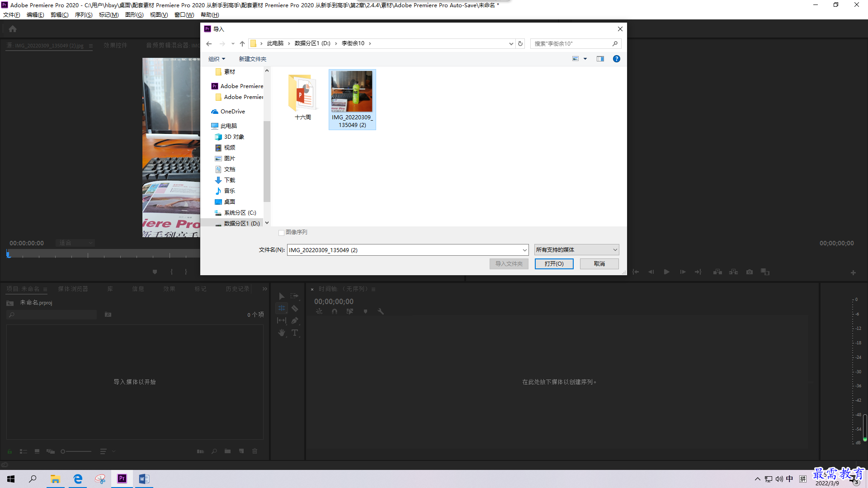Click Play button in Program monitor
This screenshot has width=868, height=488.
pyautogui.click(x=666, y=272)
